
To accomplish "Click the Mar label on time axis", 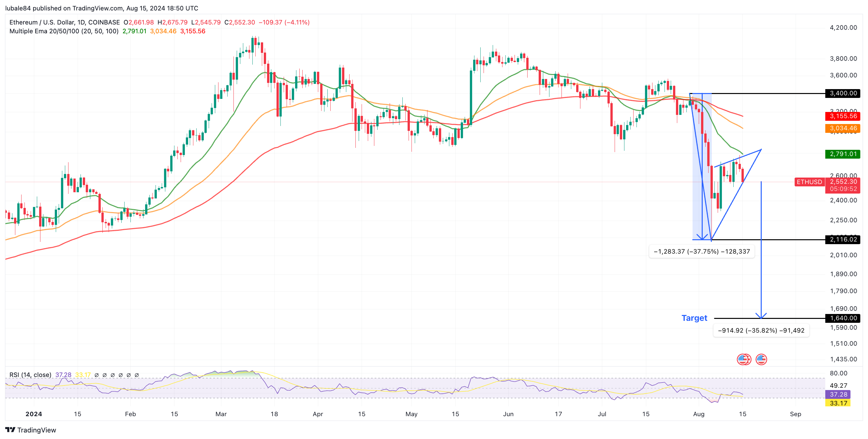I will [x=221, y=414].
